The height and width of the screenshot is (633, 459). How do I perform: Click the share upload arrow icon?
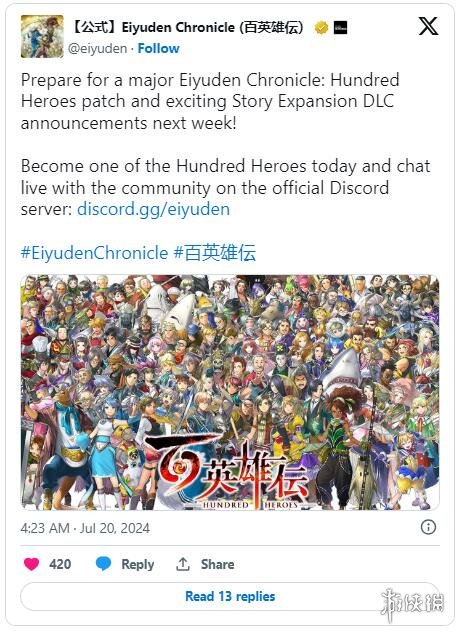coord(183,564)
